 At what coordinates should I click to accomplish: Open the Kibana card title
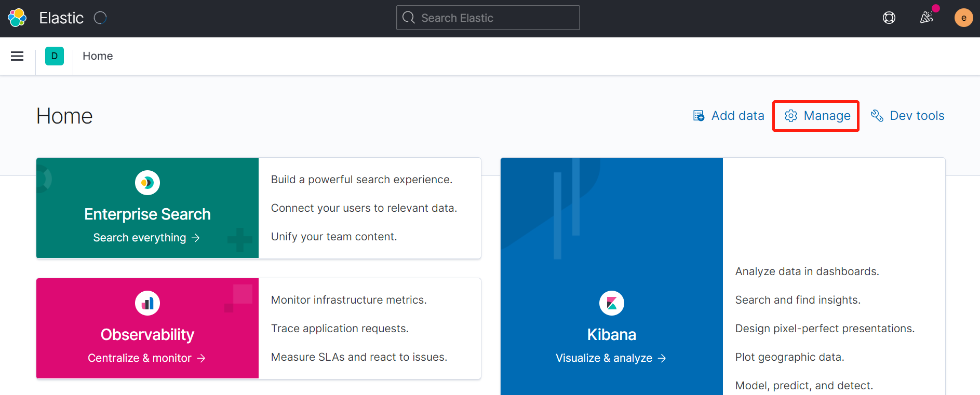coord(612,334)
